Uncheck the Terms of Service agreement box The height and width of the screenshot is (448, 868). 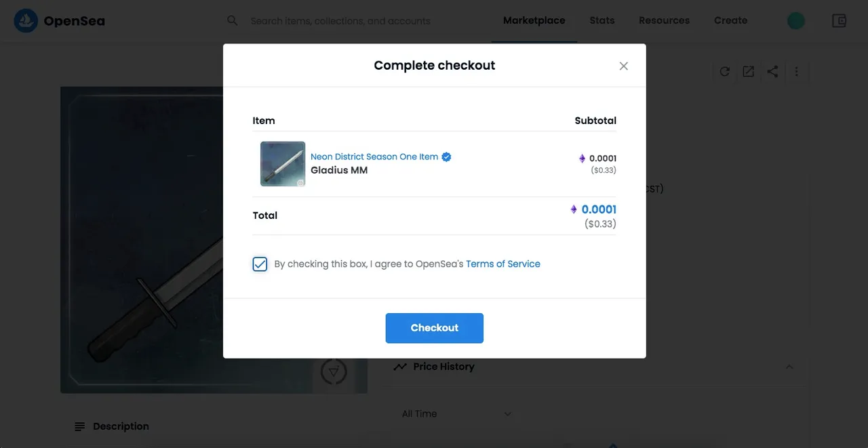click(260, 264)
